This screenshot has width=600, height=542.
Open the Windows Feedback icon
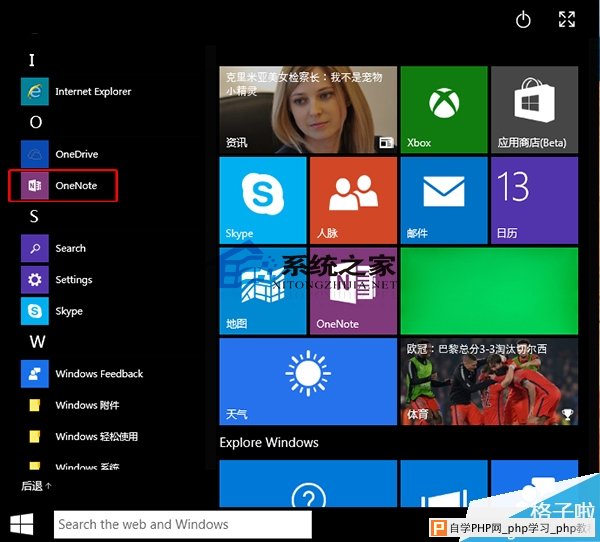35,374
